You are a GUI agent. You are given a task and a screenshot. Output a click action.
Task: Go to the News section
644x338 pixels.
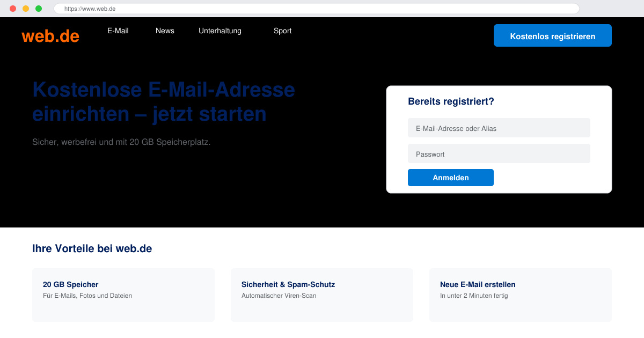point(165,31)
